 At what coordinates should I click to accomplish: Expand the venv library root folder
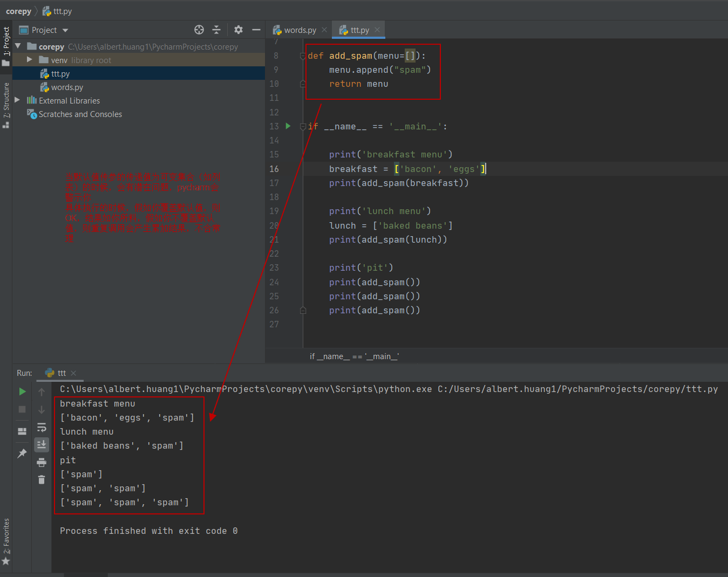(30, 60)
